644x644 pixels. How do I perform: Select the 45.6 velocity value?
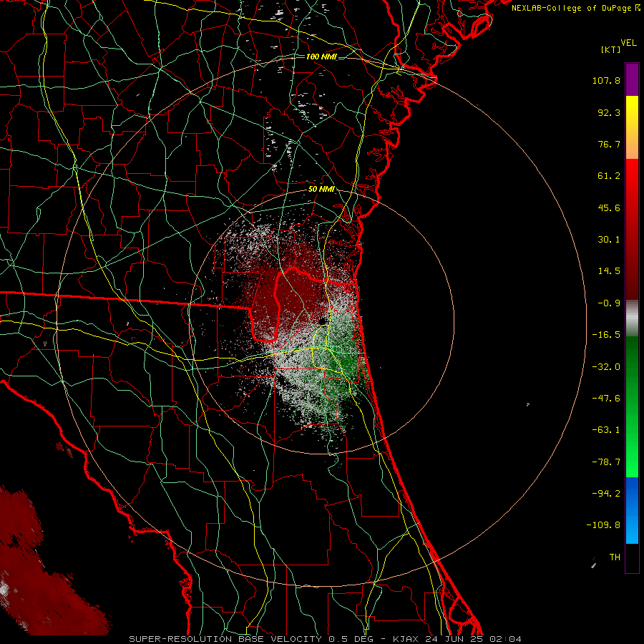(609, 208)
